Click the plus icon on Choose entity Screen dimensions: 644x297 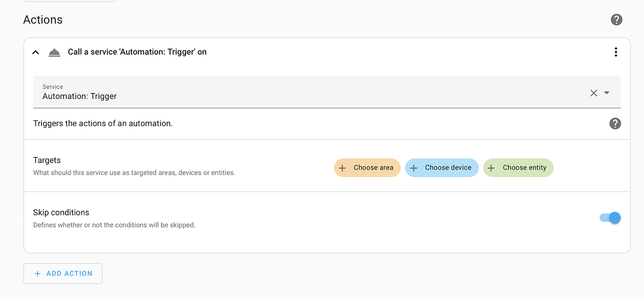pyautogui.click(x=491, y=168)
